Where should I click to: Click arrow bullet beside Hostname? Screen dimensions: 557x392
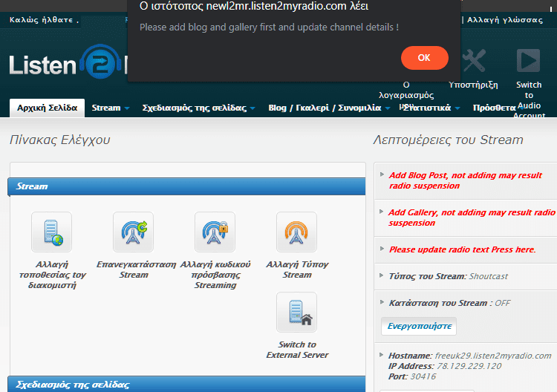pyautogui.click(x=382, y=355)
